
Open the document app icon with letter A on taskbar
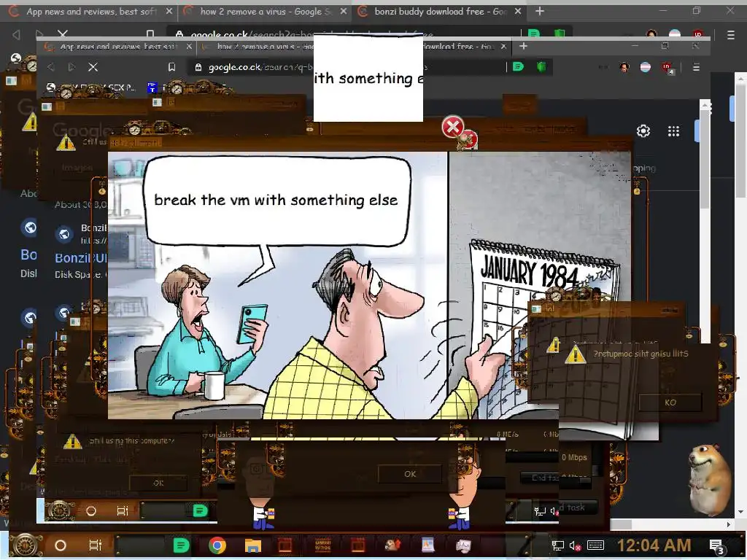(427, 545)
